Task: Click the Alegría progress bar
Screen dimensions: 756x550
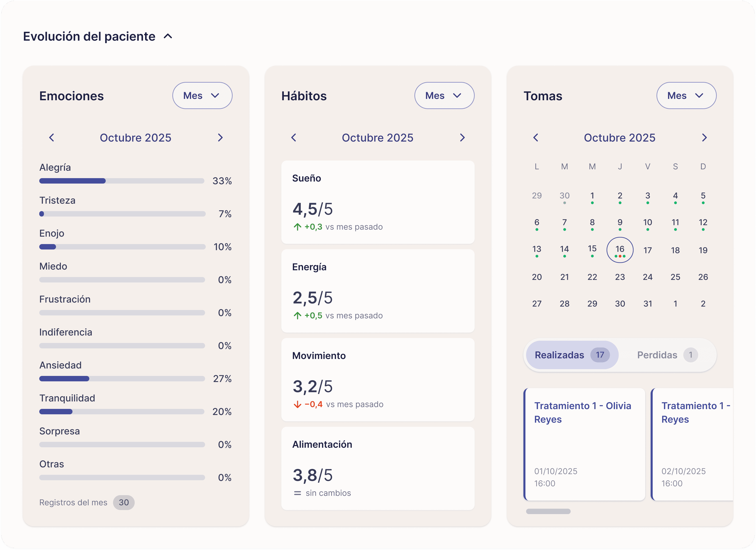Action: coord(122,181)
